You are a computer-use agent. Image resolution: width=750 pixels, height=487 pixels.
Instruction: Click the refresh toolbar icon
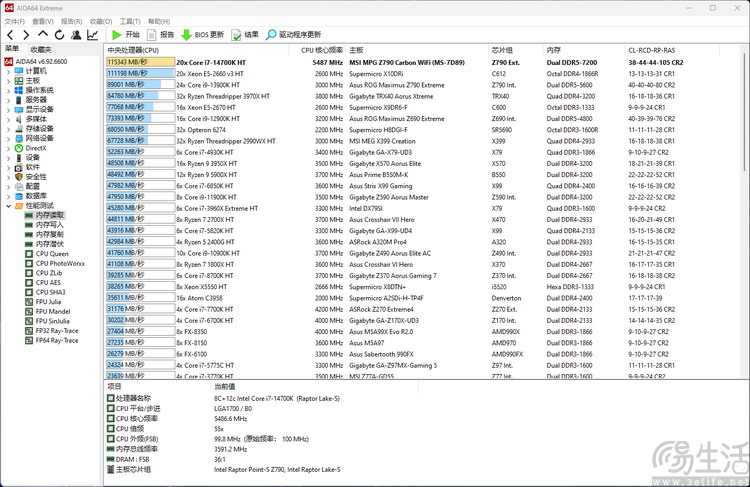click(x=59, y=34)
